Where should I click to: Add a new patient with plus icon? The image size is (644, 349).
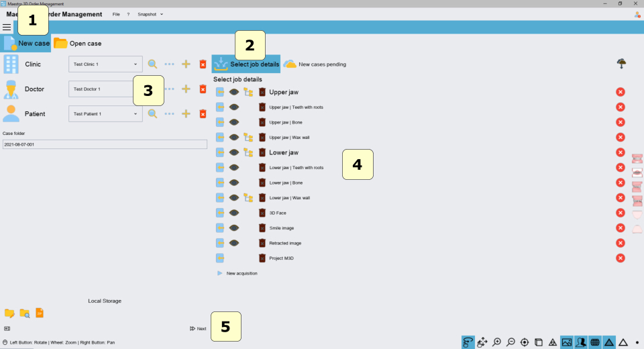[x=186, y=114]
